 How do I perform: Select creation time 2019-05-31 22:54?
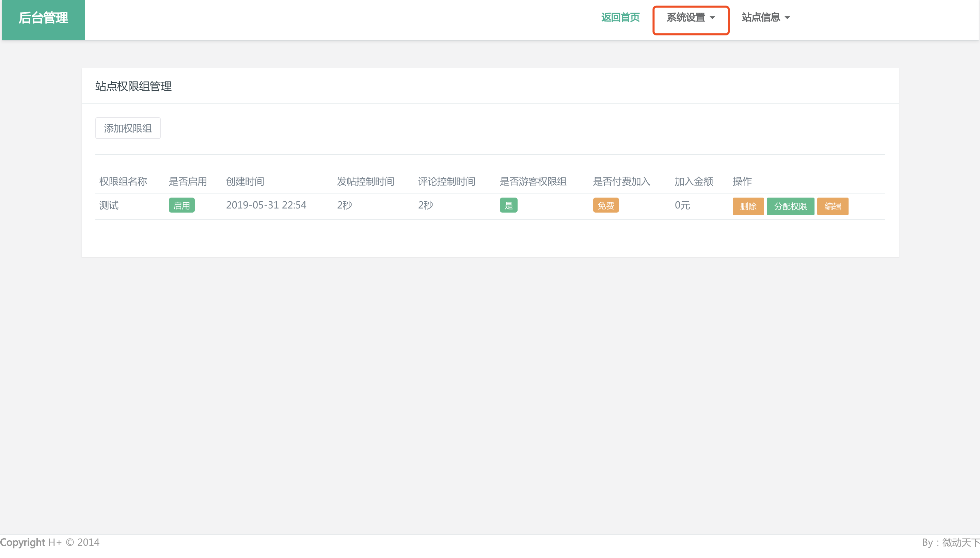point(266,205)
